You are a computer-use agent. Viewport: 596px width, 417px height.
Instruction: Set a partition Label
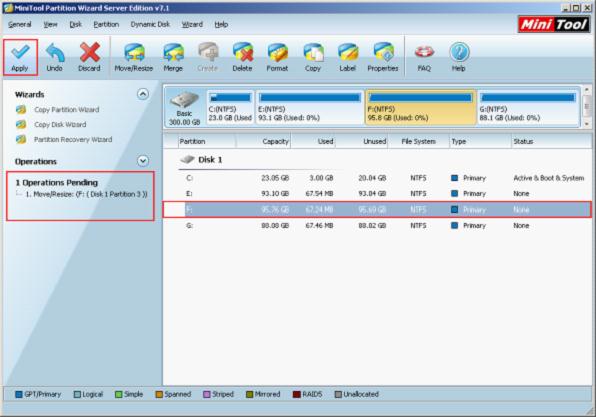point(348,57)
